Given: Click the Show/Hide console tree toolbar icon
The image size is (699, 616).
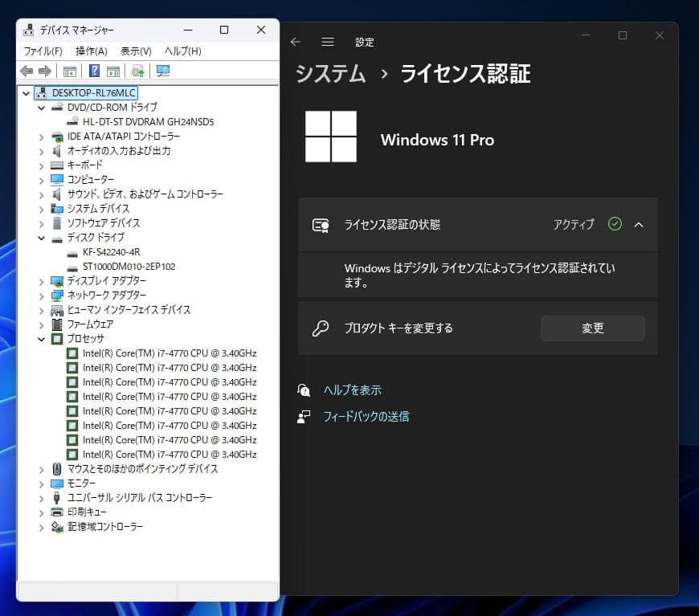Looking at the screenshot, I should [70, 71].
